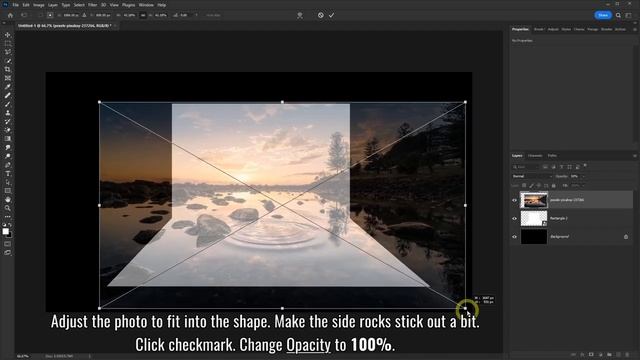The image size is (640, 360).
Task: Commit the transform with the checkmark
Action: point(331,15)
